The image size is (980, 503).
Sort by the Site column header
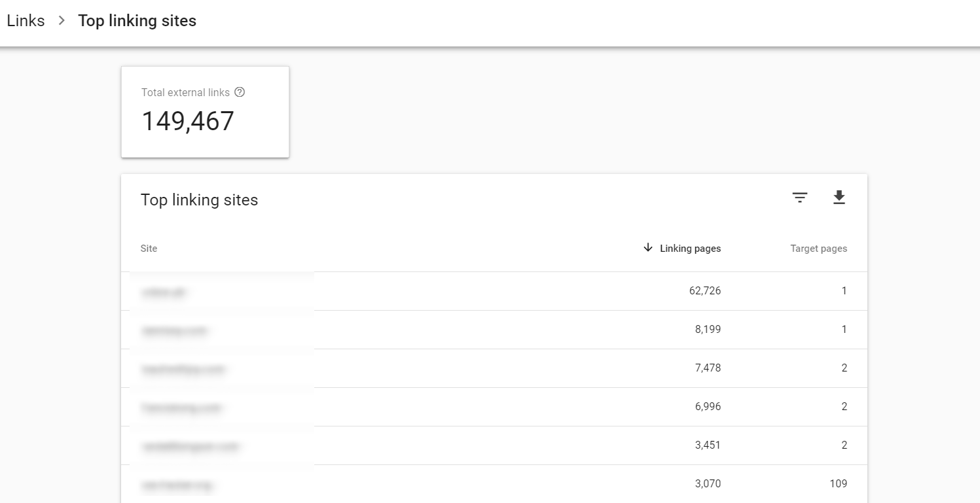tap(149, 249)
